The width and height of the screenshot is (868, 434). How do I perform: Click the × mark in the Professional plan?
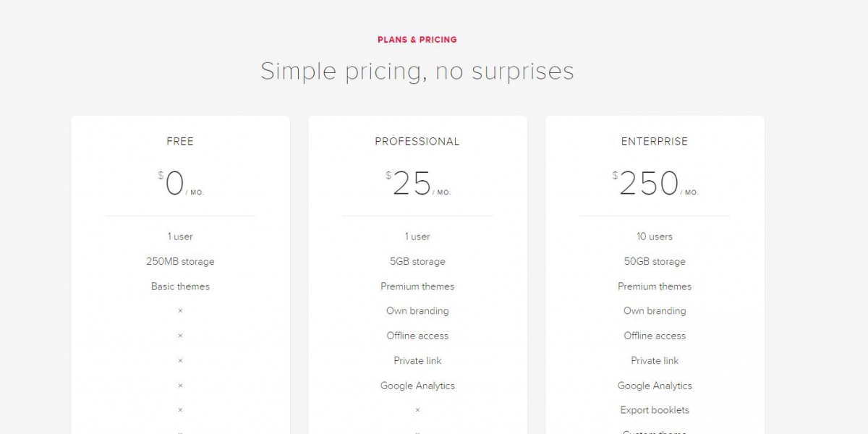coord(417,410)
